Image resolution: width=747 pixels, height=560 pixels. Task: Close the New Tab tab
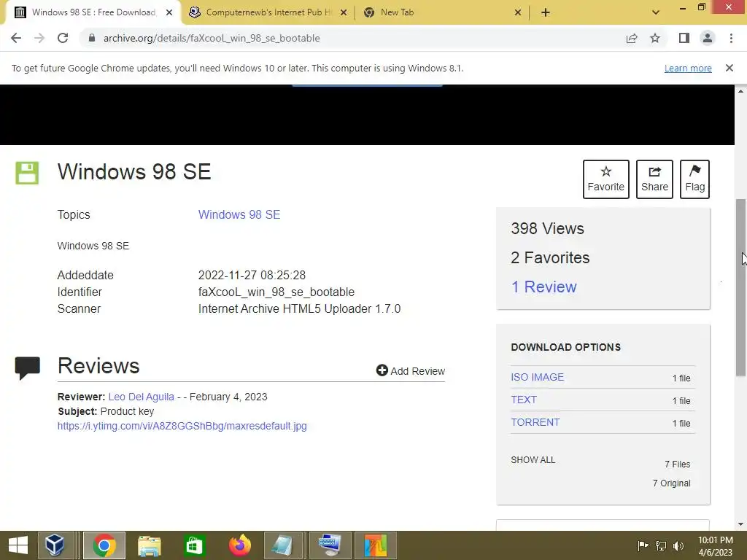click(518, 12)
